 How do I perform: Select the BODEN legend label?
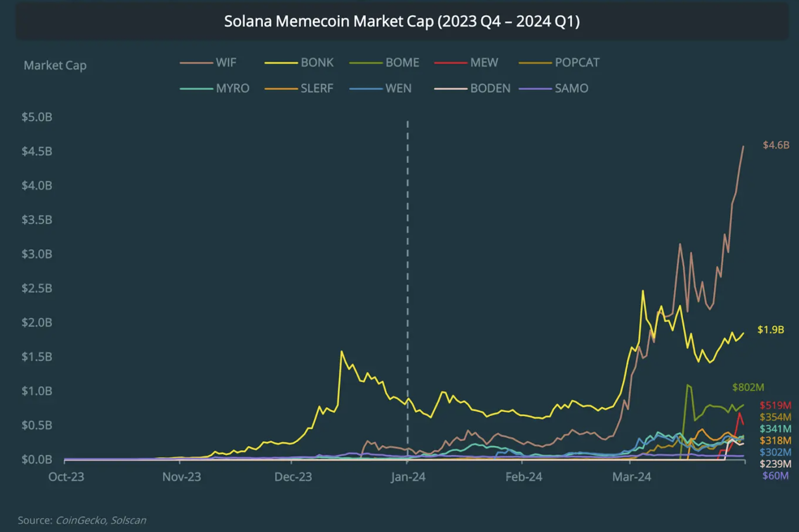(490, 88)
